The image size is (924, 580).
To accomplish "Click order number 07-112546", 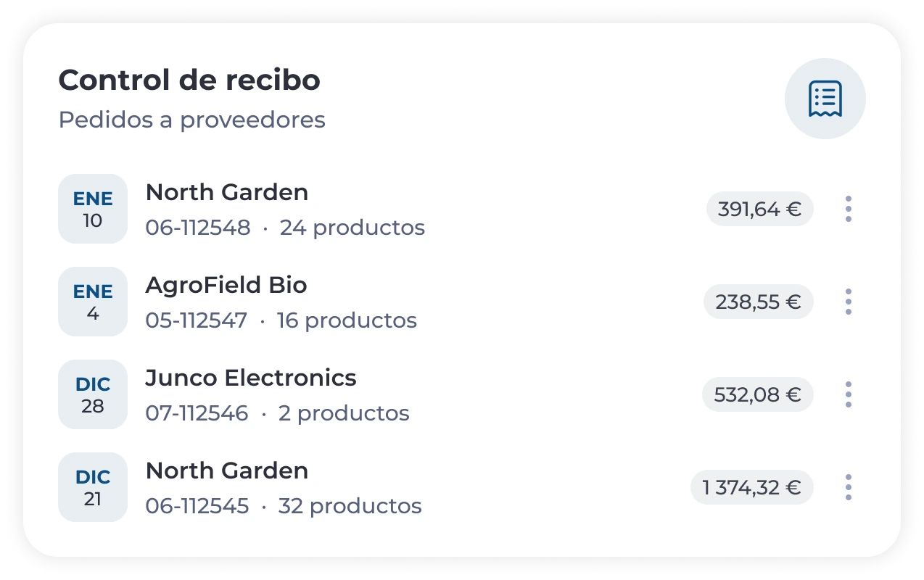I will coord(197,413).
